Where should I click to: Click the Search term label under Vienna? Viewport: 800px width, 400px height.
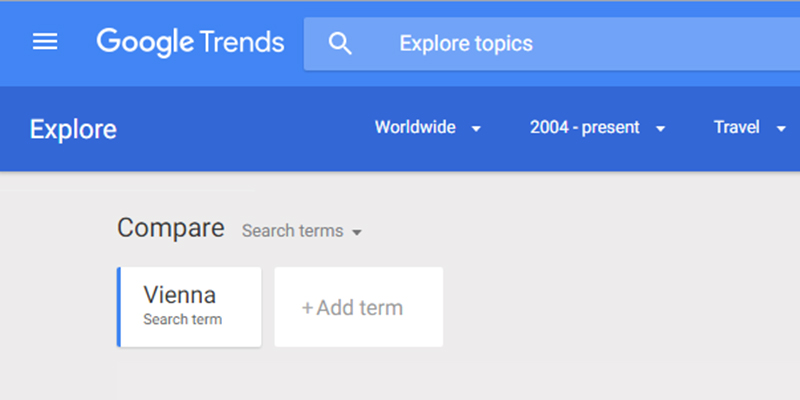(183, 320)
